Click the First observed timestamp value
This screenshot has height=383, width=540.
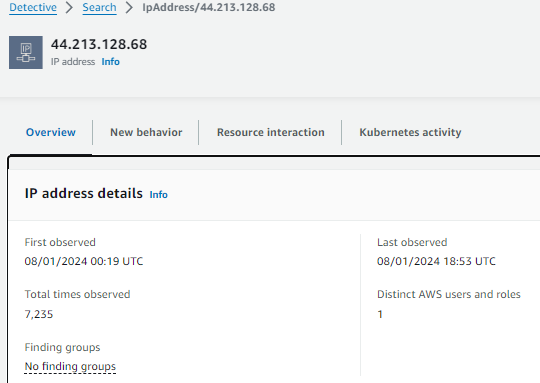coord(84,261)
